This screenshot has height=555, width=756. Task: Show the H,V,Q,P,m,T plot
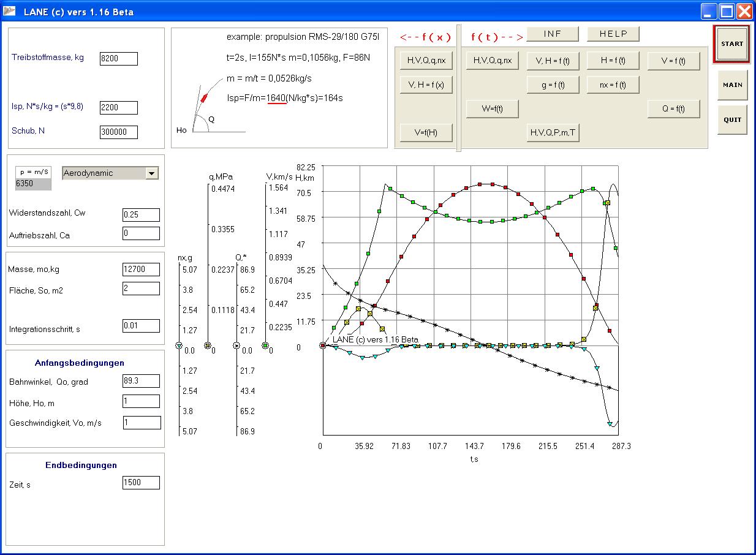(x=553, y=132)
